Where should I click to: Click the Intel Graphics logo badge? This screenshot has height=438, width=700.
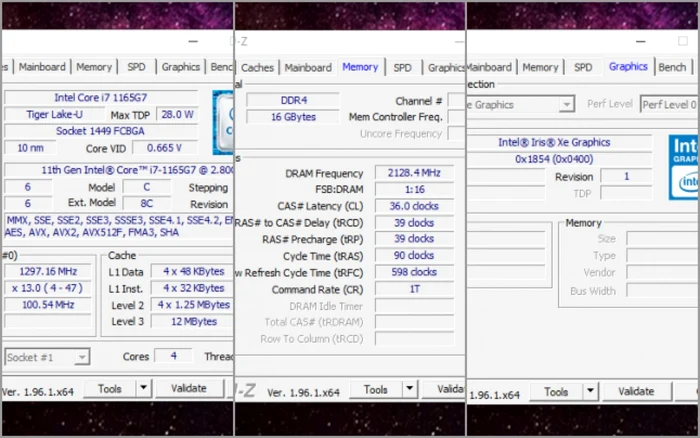point(683,167)
